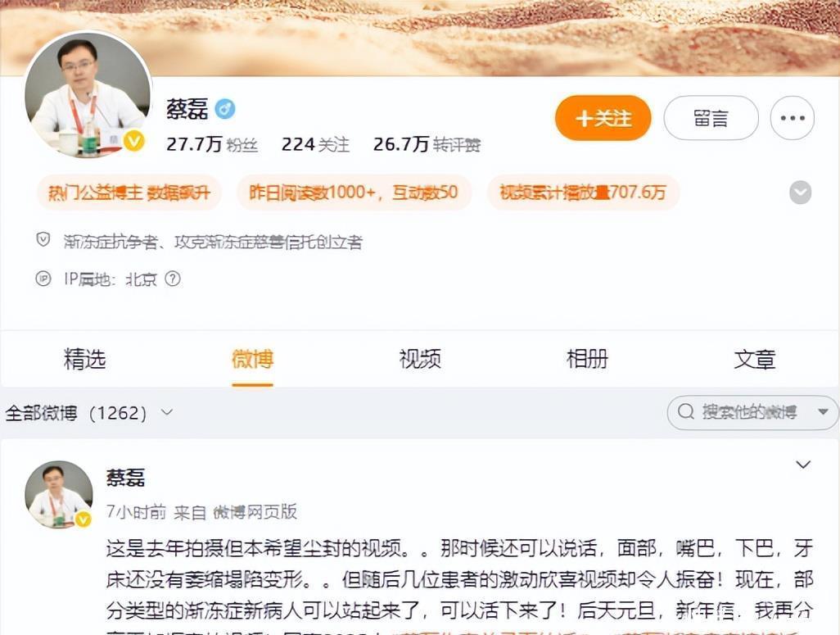Open the 相册 tab

[x=587, y=359]
